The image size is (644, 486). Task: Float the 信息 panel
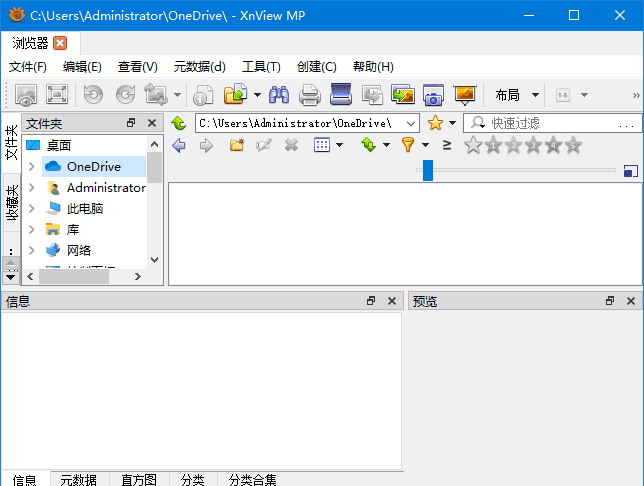(371, 301)
